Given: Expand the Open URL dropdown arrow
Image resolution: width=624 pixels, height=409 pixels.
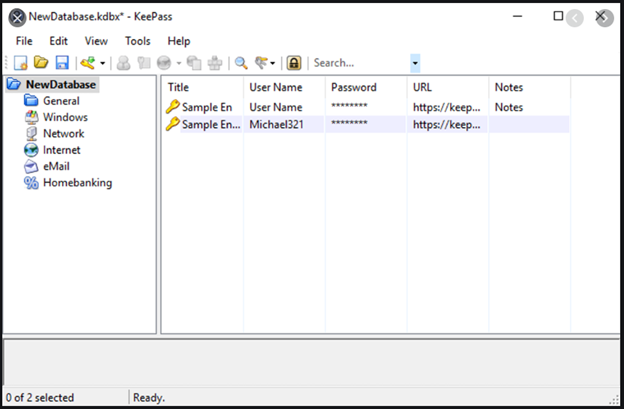Looking at the screenshot, I should [179, 63].
